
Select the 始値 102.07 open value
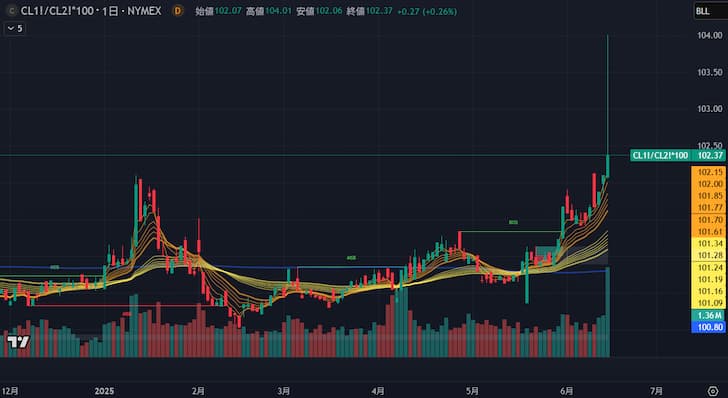pos(219,11)
